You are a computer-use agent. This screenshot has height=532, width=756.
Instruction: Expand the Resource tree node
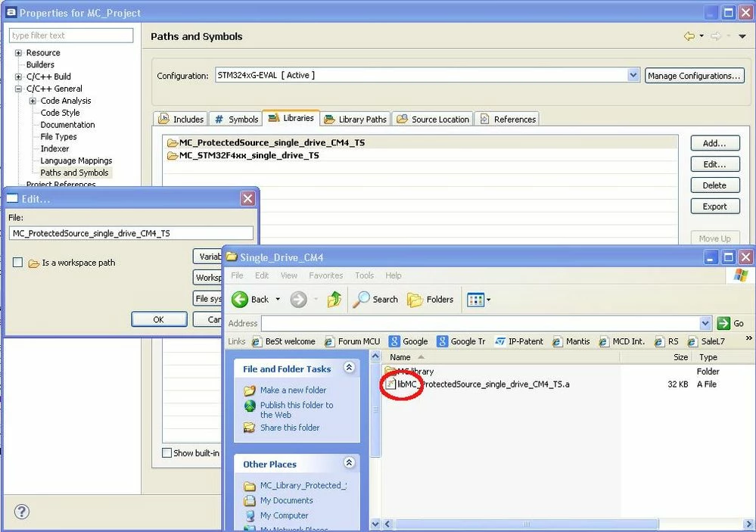(18, 52)
